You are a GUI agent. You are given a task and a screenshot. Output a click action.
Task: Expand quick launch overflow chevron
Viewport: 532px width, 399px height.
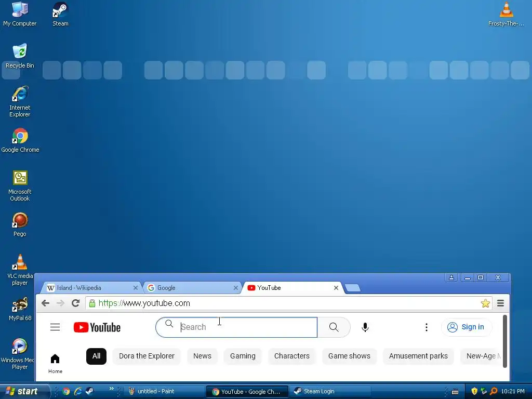pos(111,389)
